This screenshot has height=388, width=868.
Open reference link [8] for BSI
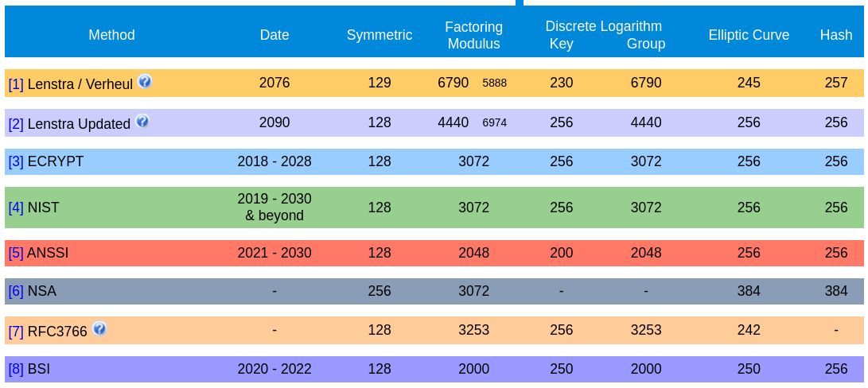click(16, 369)
